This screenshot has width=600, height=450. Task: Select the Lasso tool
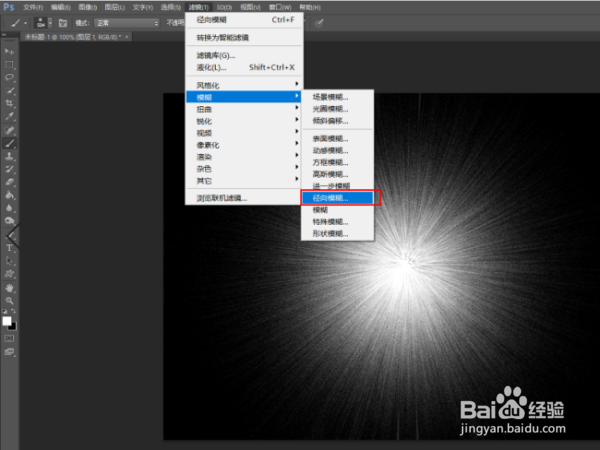click(x=9, y=77)
